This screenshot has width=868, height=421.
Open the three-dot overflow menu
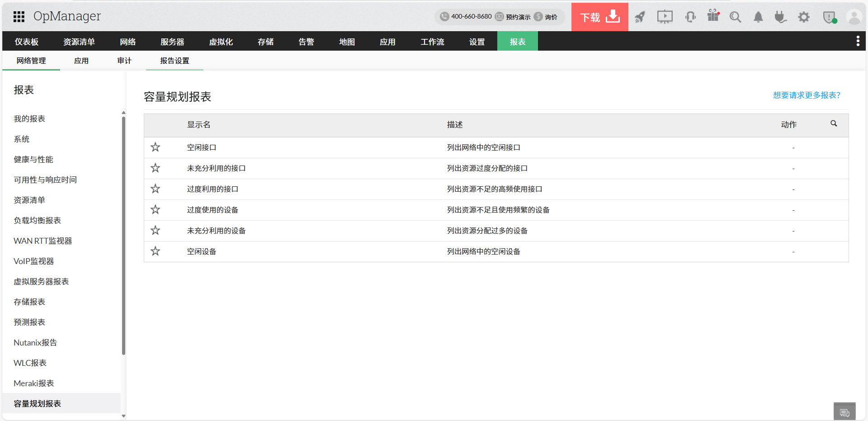pos(858,41)
